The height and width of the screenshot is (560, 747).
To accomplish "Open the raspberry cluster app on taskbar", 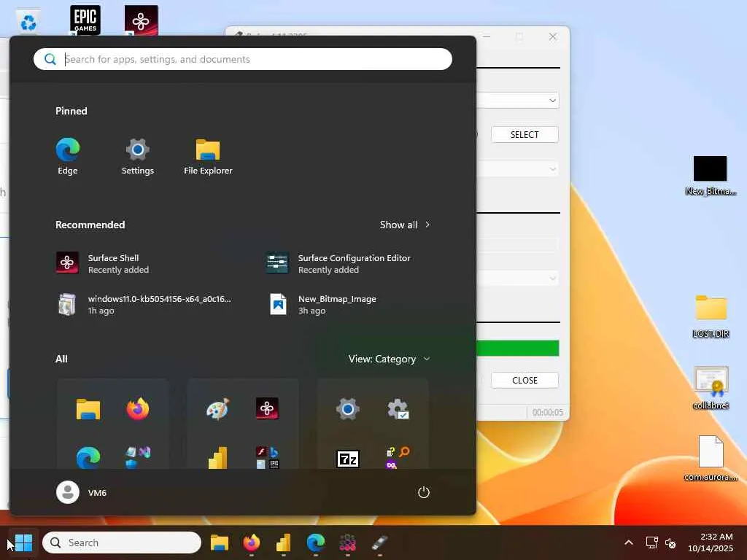I will tap(347, 542).
